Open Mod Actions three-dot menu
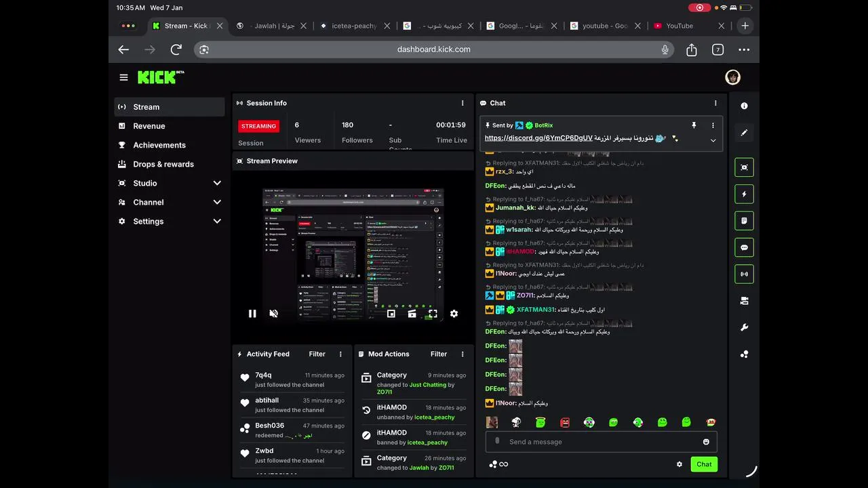The height and width of the screenshot is (488, 868). [462, 354]
